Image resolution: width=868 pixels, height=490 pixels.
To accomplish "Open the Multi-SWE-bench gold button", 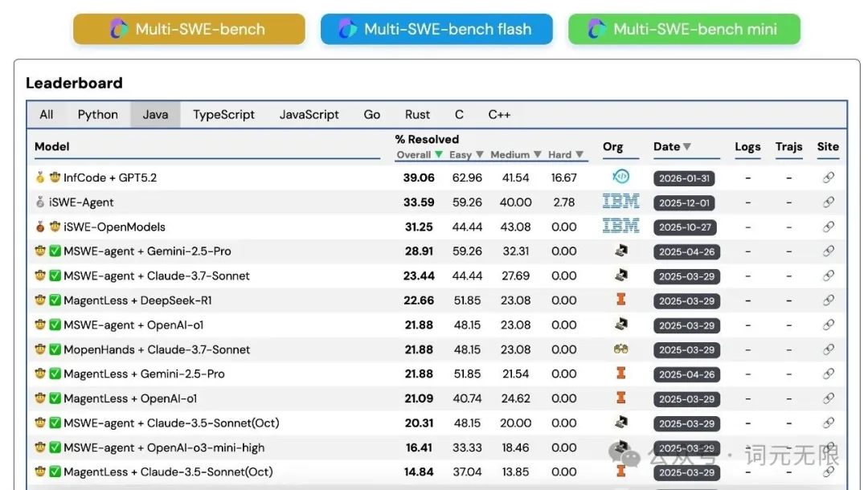I will click(189, 29).
